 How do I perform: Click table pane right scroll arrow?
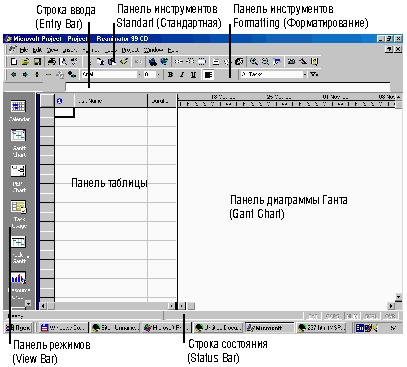coord(171,306)
